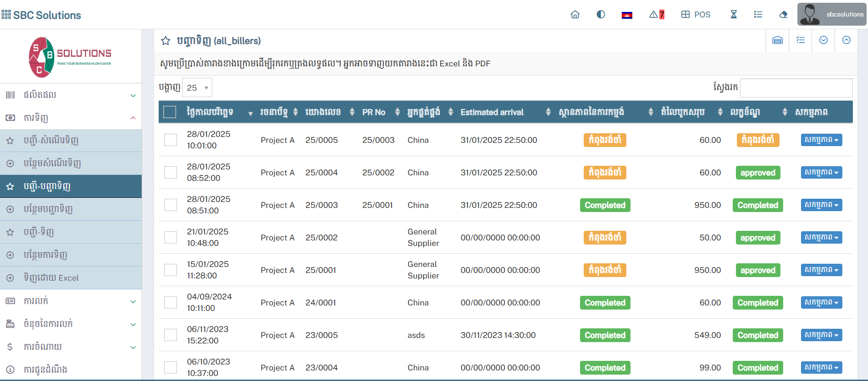
Task: Click the Cambodian flag language icon
Action: pyautogui.click(x=627, y=15)
